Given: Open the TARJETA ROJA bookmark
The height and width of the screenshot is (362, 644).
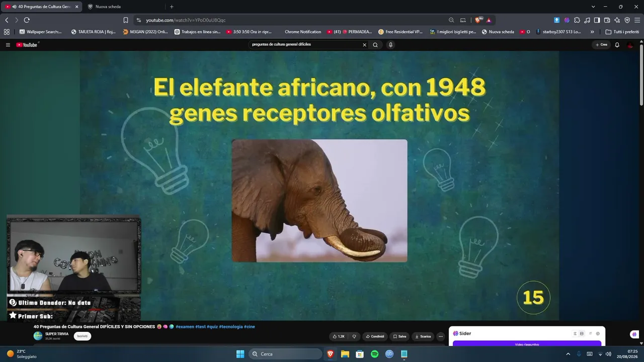Looking at the screenshot, I should [94, 32].
